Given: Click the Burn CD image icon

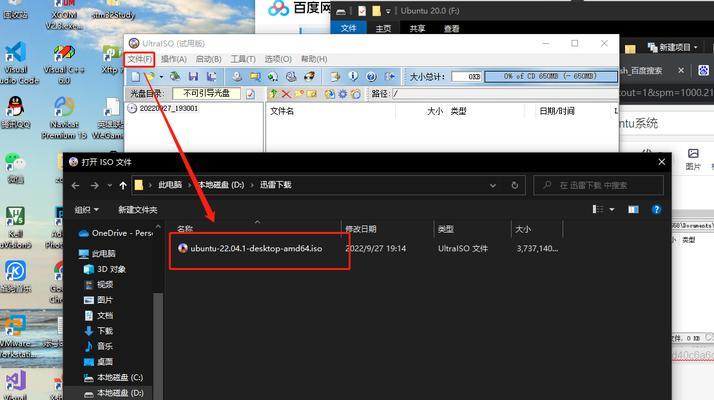Looking at the screenshot, I should (x=291, y=77).
